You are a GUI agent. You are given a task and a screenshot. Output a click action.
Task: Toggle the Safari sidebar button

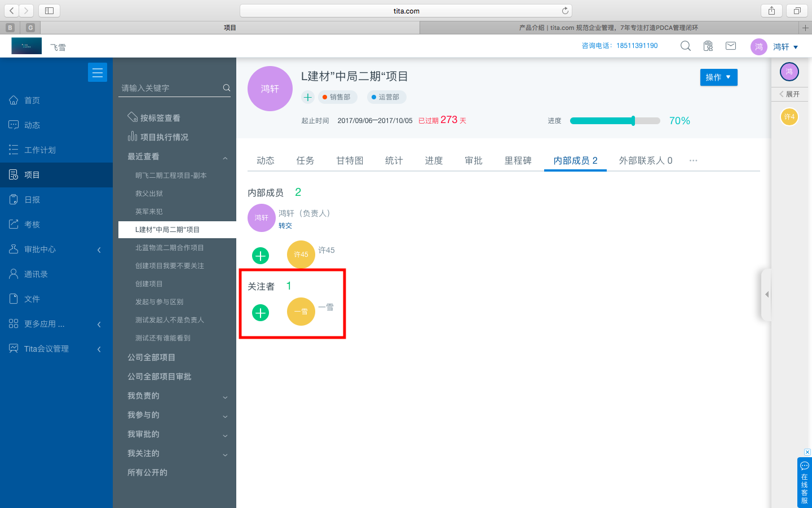click(x=49, y=11)
